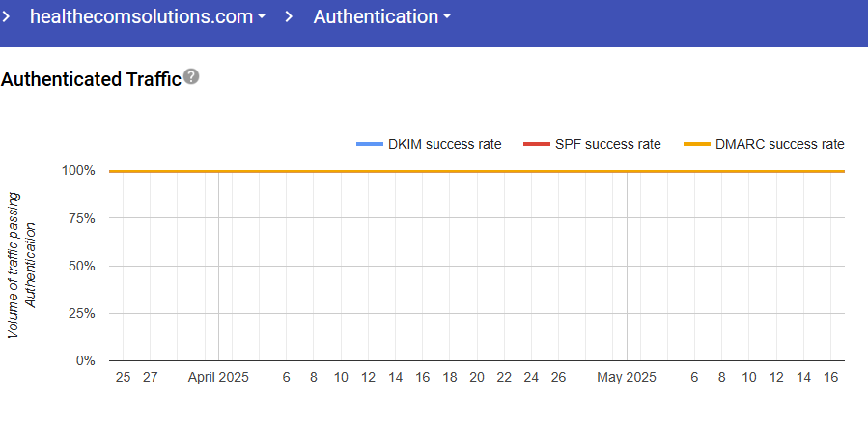
Task: Click the breadcrumb chevron before Authentication
Action: [x=289, y=16]
